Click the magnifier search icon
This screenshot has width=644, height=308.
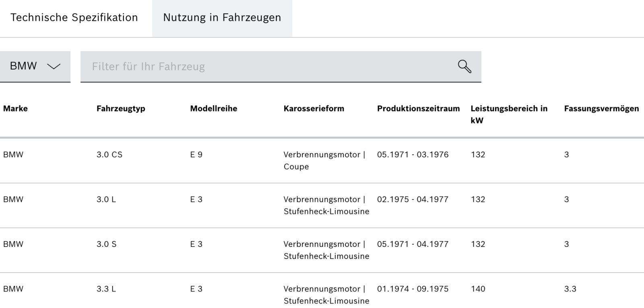click(464, 66)
